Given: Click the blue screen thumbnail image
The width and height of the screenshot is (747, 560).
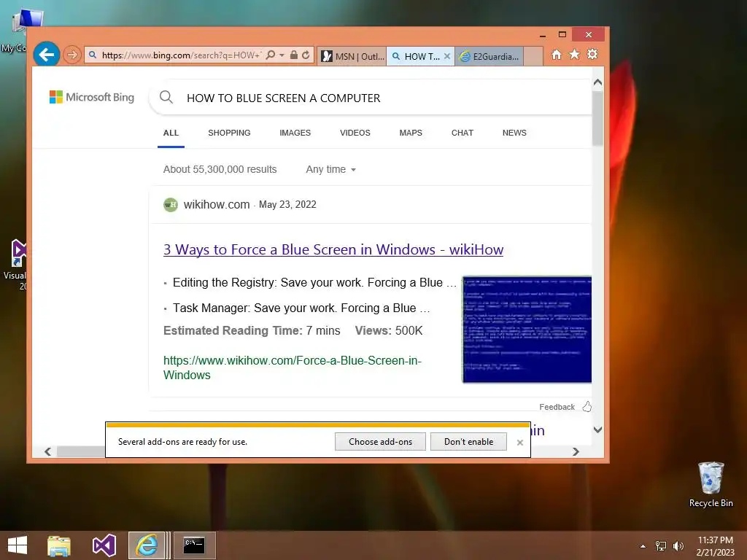Looking at the screenshot, I should [527, 330].
